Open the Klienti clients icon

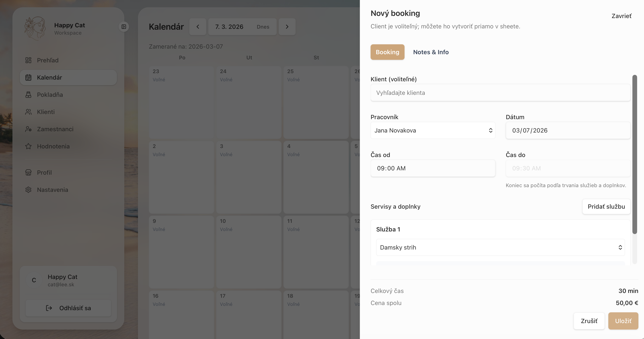coord(28,112)
